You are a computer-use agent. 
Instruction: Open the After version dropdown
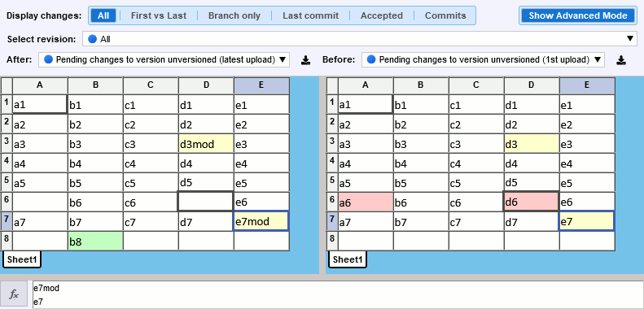[164, 59]
